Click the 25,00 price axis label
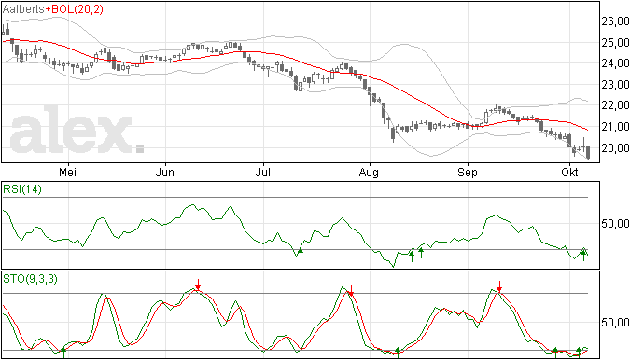The height and width of the screenshot is (361, 644). [x=615, y=43]
